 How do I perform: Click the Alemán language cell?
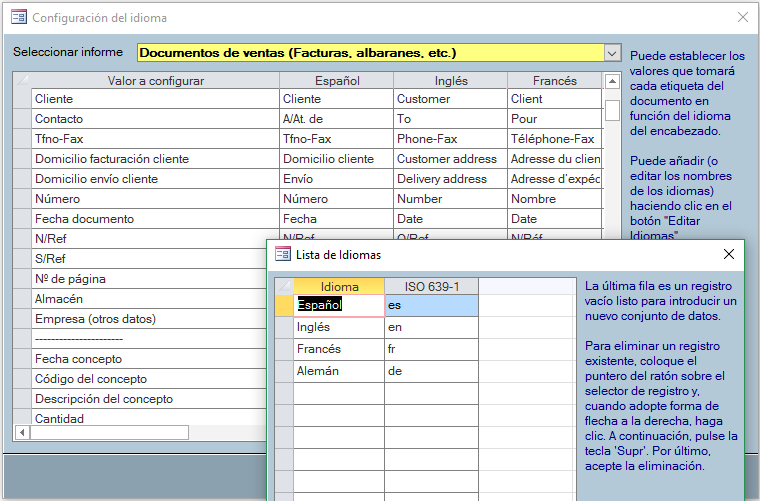[x=338, y=371]
